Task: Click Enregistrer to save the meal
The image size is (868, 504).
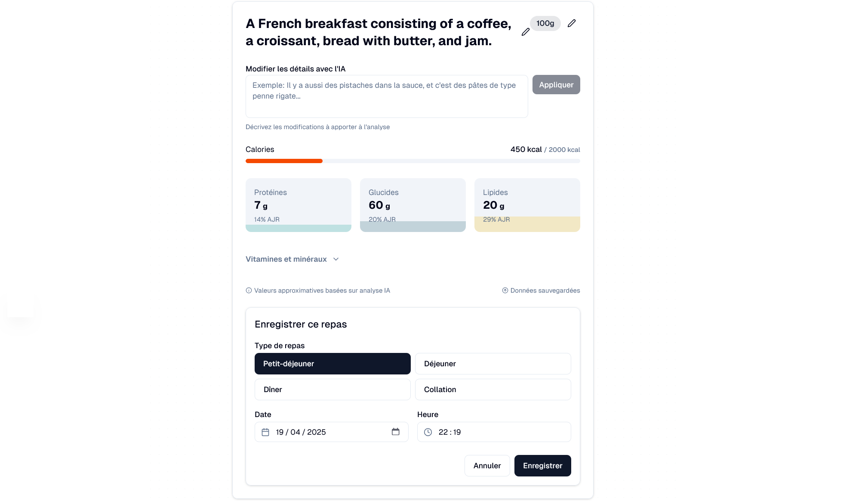Action: pyautogui.click(x=542, y=466)
